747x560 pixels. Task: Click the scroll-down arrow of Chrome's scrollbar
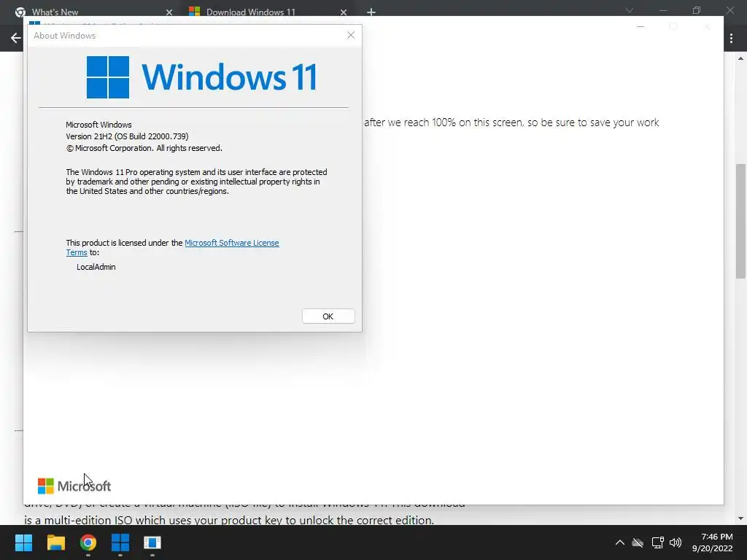(x=740, y=518)
